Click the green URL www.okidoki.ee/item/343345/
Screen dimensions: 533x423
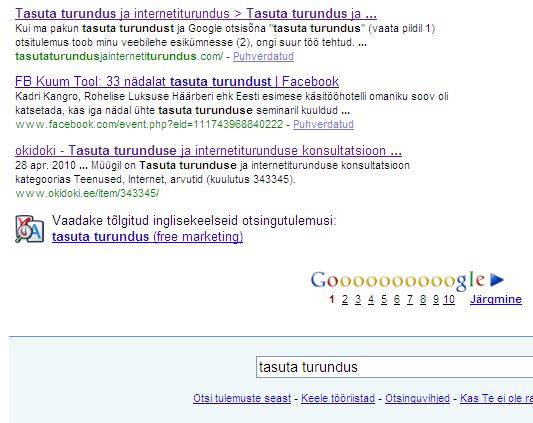[x=87, y=193]
